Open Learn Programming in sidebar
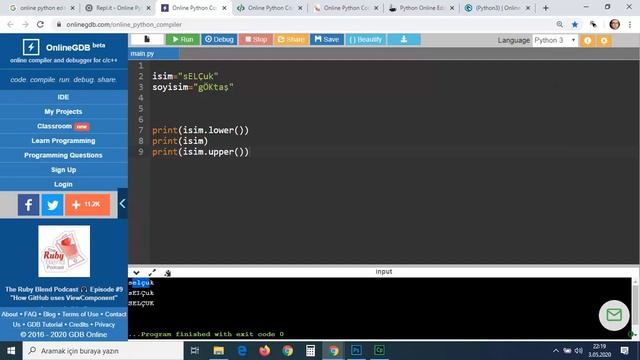The height and width of the screenshot is (360, 640). click(x=63, y=140)
